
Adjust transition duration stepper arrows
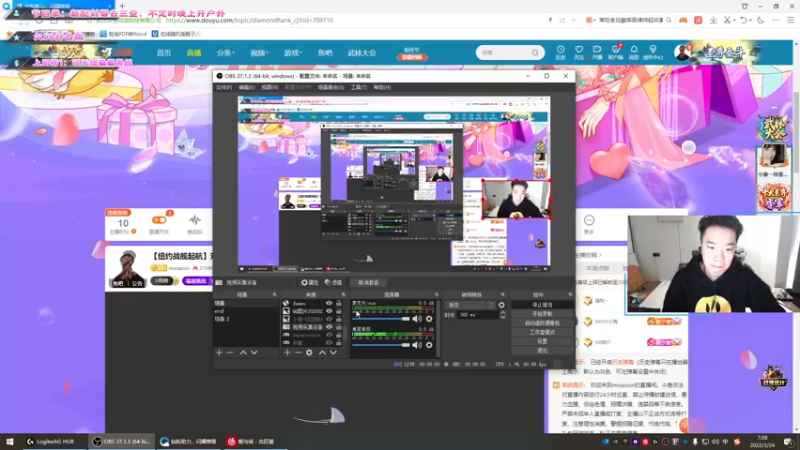pyautogui.click(x=502, y=315)
